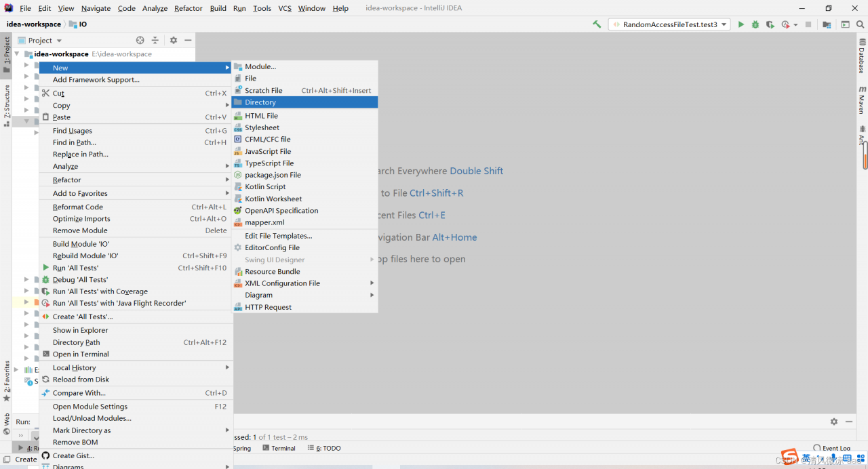This screenshot has width=868, height=469.
Task: Select Directory in the New submenu
Action: click(x=304, y=102)
